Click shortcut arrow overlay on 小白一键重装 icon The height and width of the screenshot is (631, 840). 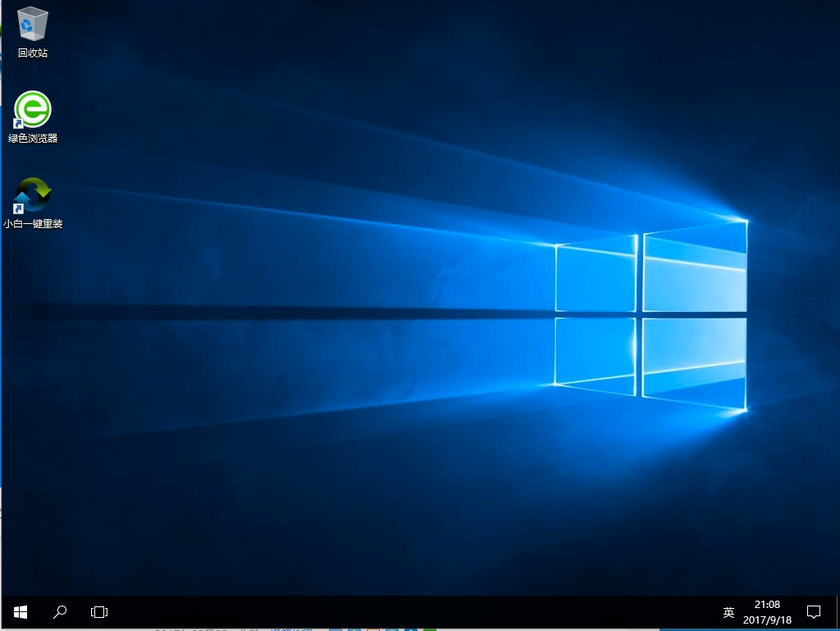point(18,209)
